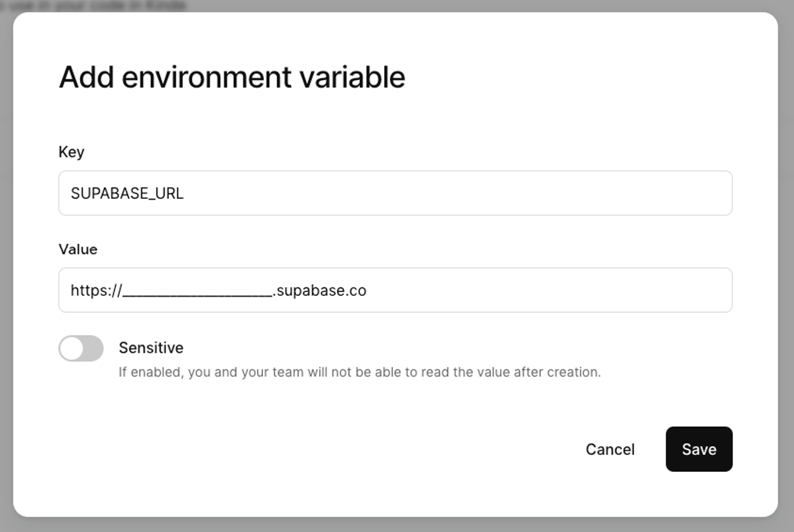Toggle the Sensitive switch on
The height and width of the screenshot is (532, 794).
click(81, 348)
